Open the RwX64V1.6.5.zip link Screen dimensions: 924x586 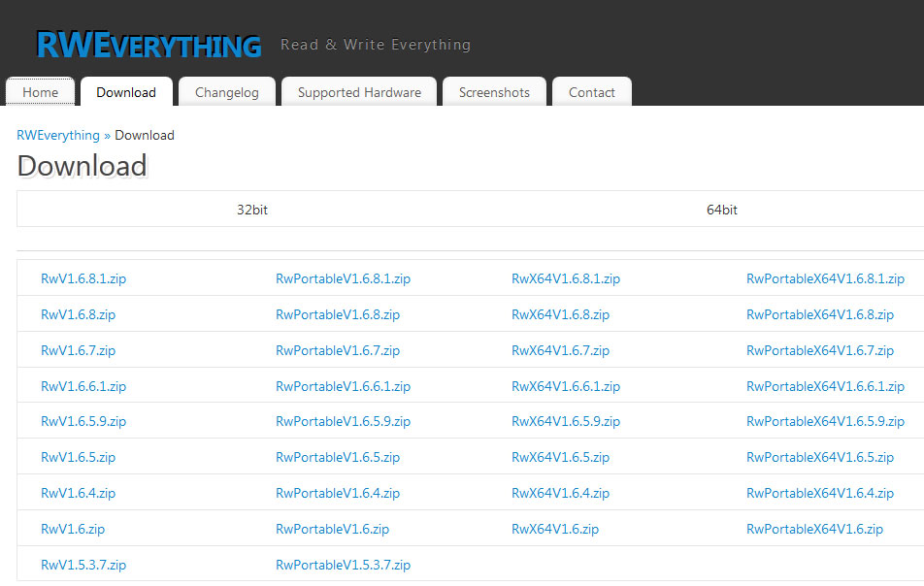click(x=560, y=457)
